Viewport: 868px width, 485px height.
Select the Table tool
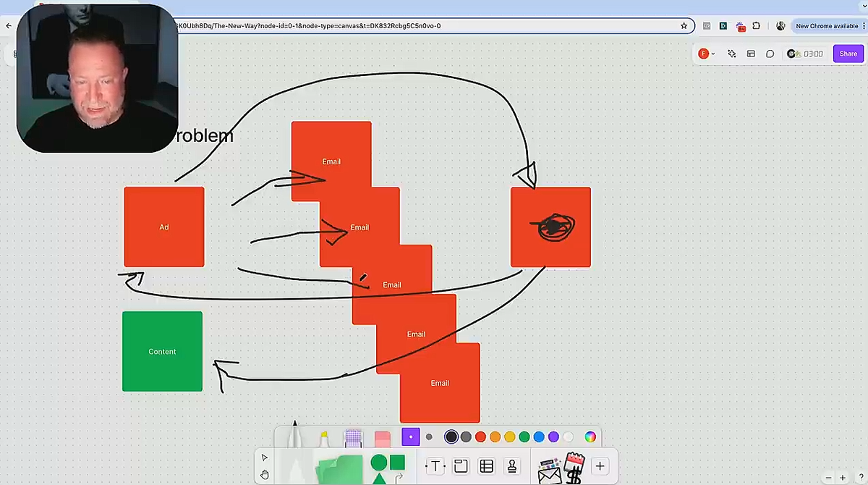tap(487, 466)
